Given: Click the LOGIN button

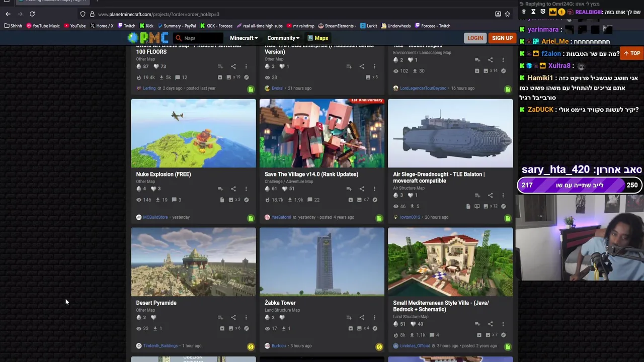Looking at the screenshot, I should [475, 38].
